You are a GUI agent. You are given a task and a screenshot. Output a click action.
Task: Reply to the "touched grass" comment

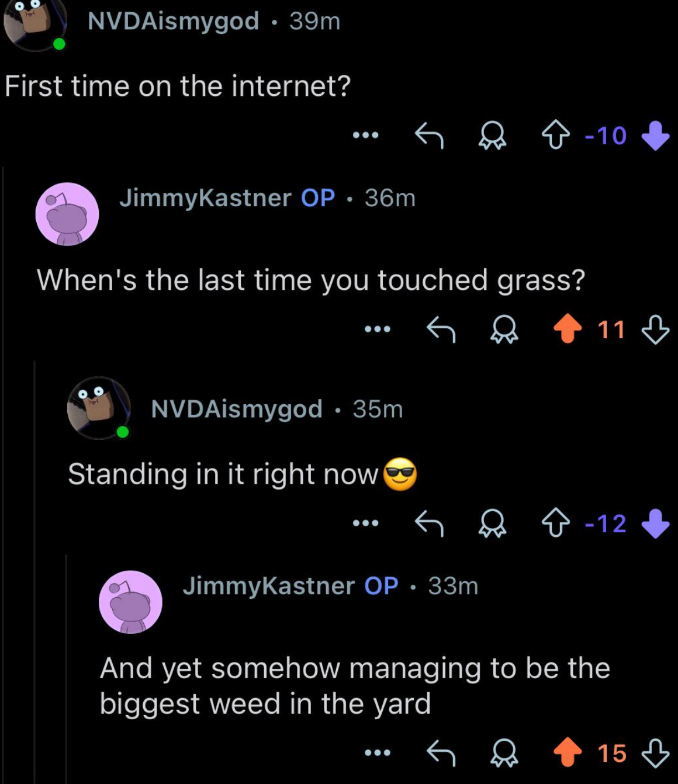pyautogui.click(x=441, y=330)
